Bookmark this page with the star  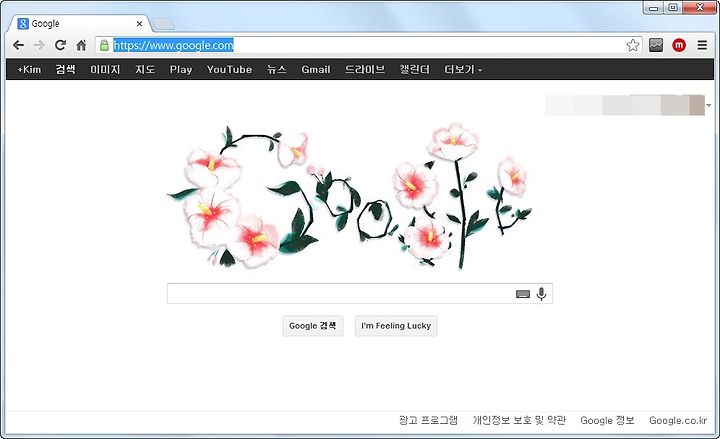[633, 45]
